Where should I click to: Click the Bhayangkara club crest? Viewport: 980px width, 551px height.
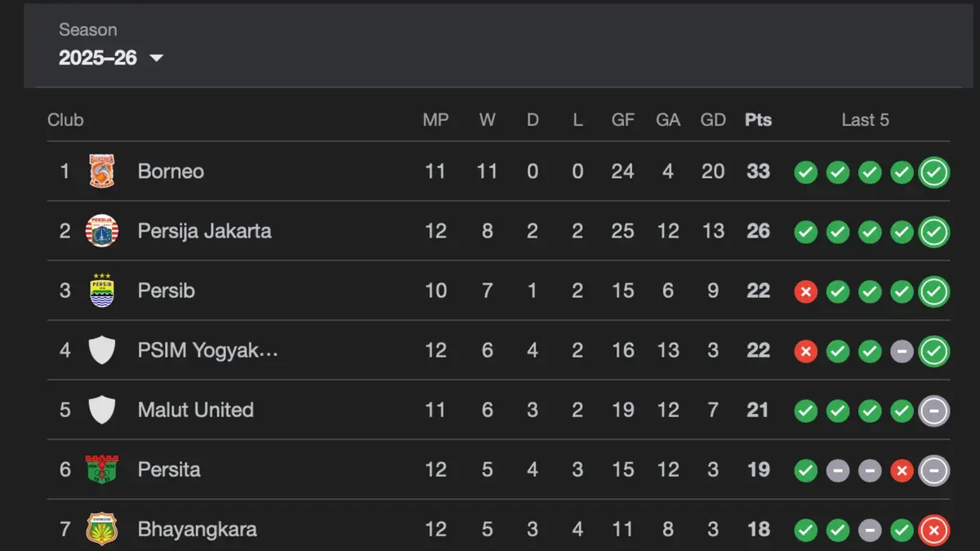point(102,529)
